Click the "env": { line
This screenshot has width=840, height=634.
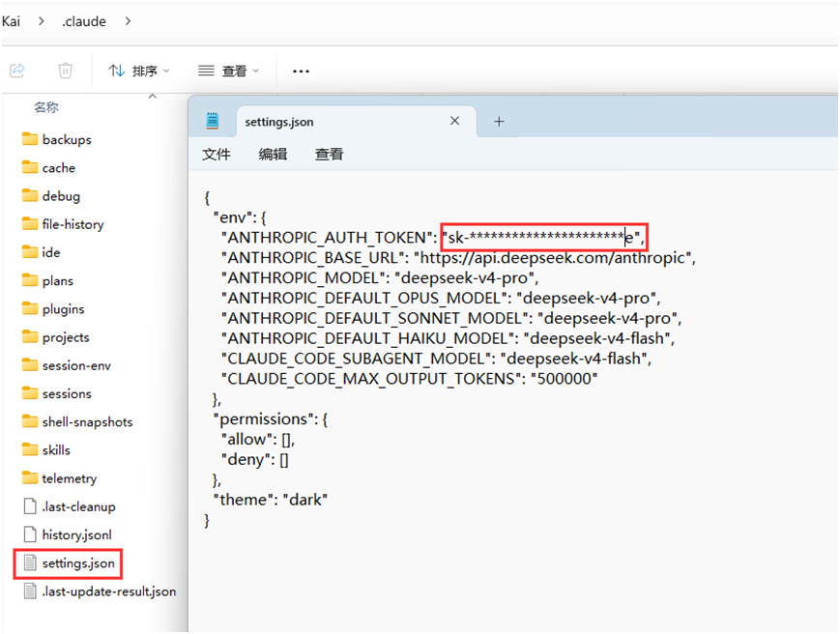point(240,217)
